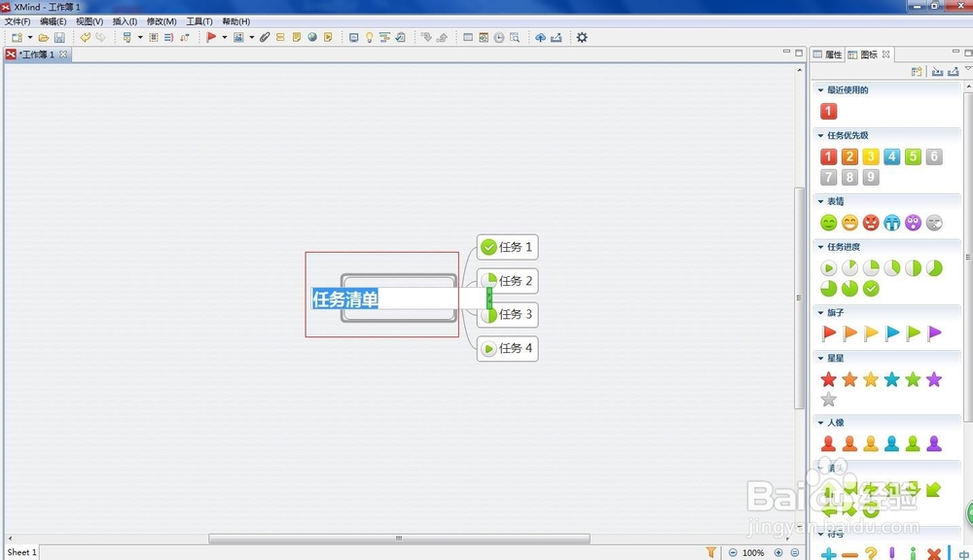973x560 pixels.
Task: Add an attachment with the paperclip icon
Action: 265,37
